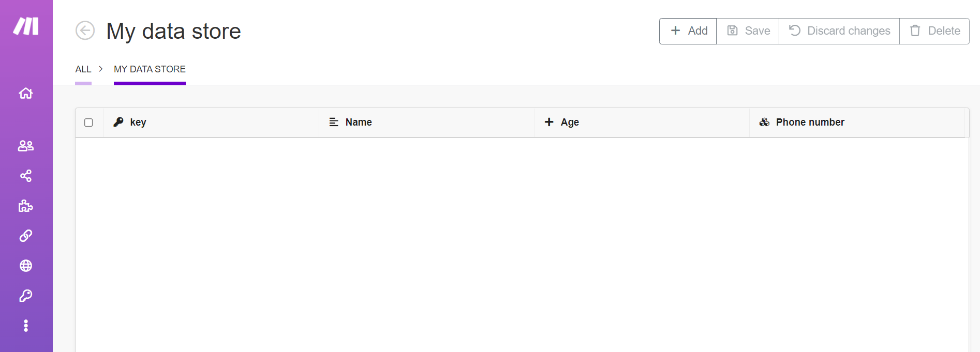Open the Team members sidebar icon
This screenshot has height=352, width=980.
(26, 146)
